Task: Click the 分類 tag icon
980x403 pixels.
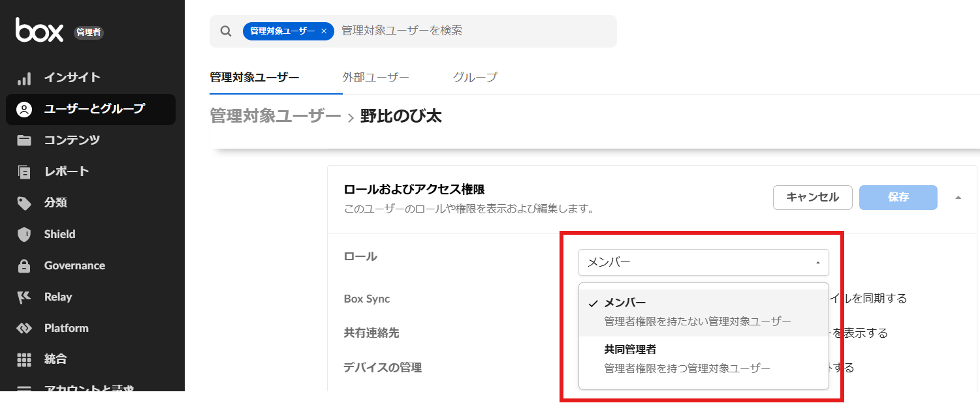Action: click(24, 203)
